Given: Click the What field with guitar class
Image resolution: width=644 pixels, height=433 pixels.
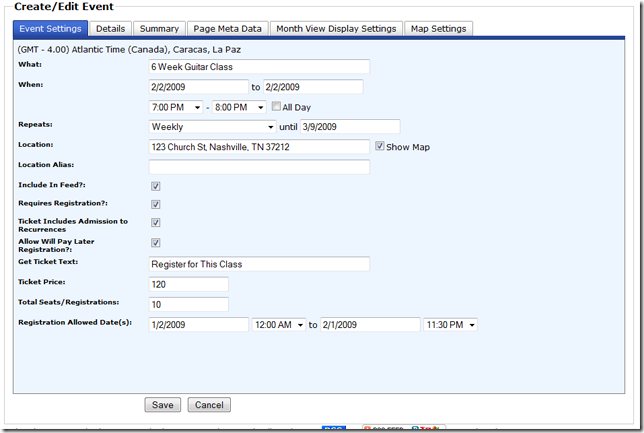Looking at the screenshot, I should (x=258, y=67).
